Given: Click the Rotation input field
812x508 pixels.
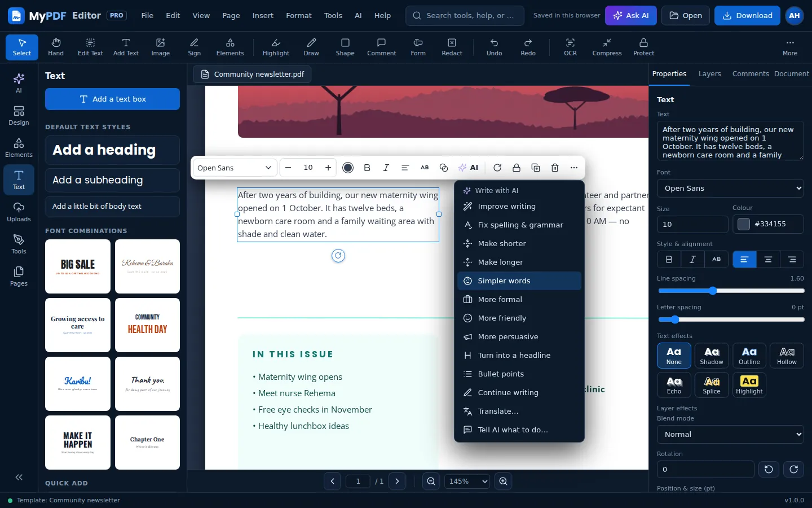Looking at the screenshot, I should (x=705, y=469).
